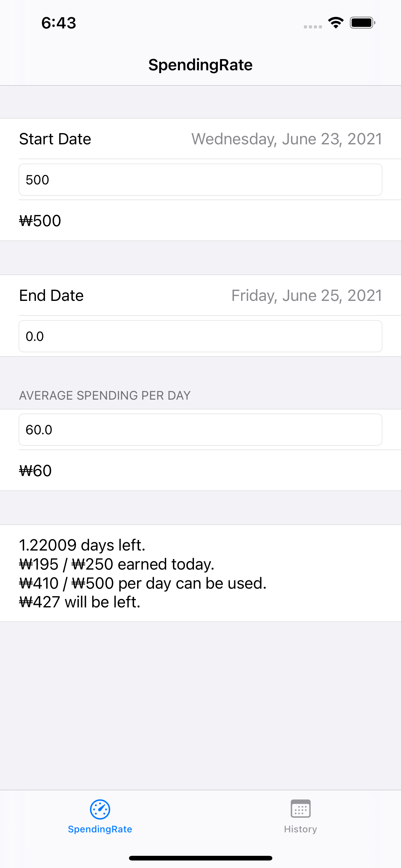This screenshot has width=401, height=868.
Task: Focus the end amount field showing 0.0
Action: (200, 336)
